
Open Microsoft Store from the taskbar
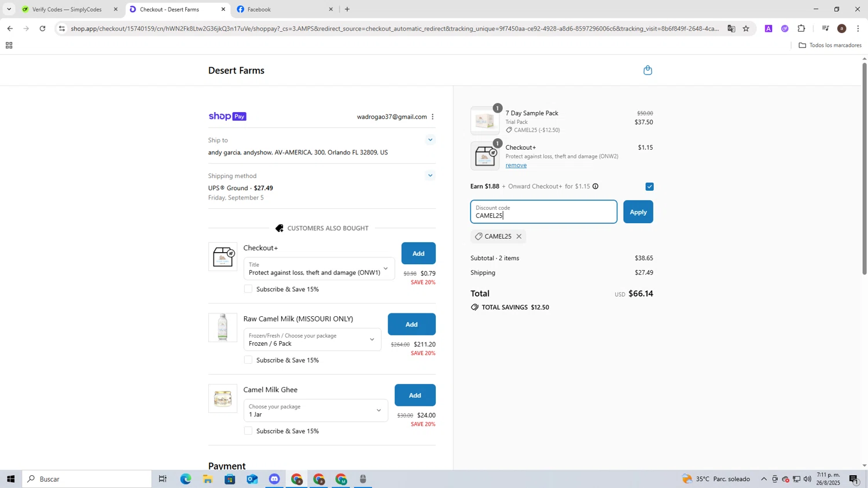click(230, 479)
